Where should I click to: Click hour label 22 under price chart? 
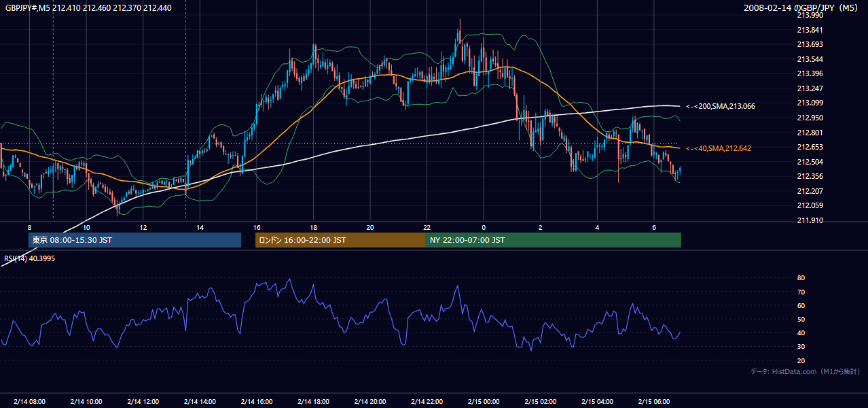[x=427, y=226]
